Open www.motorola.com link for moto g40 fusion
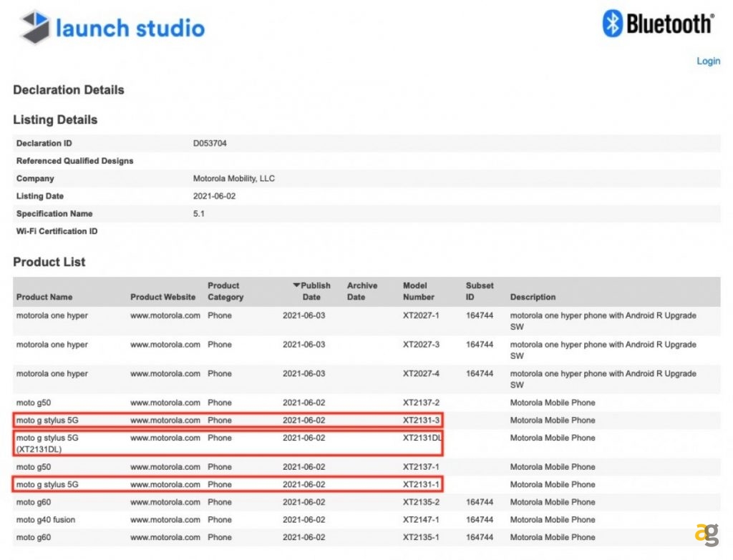 pyautogui.click(x=165, y=520)
